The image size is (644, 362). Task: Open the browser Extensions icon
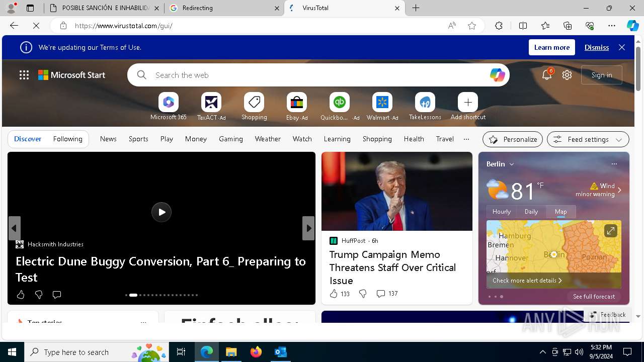point(499,26)
